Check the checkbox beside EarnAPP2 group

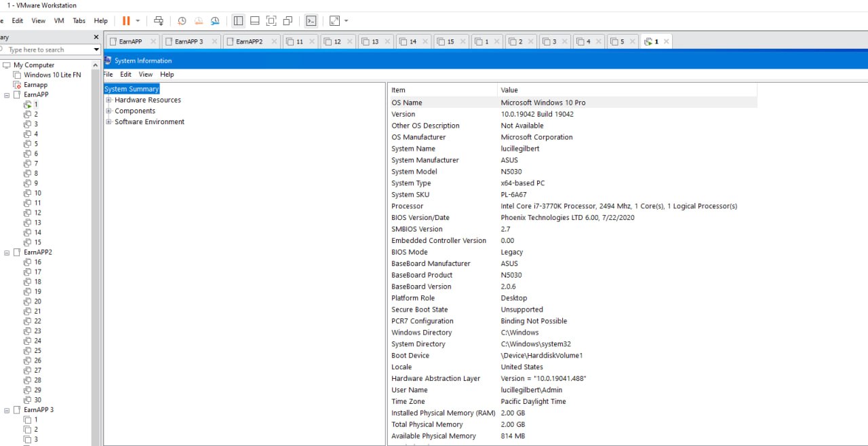16,252
